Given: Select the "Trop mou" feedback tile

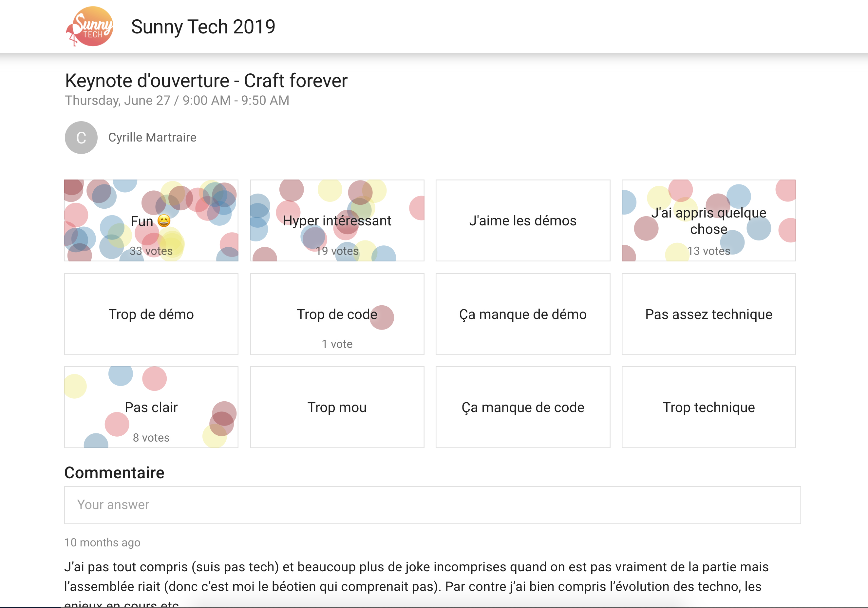Looking at the screenshot, I should point(337,407).
